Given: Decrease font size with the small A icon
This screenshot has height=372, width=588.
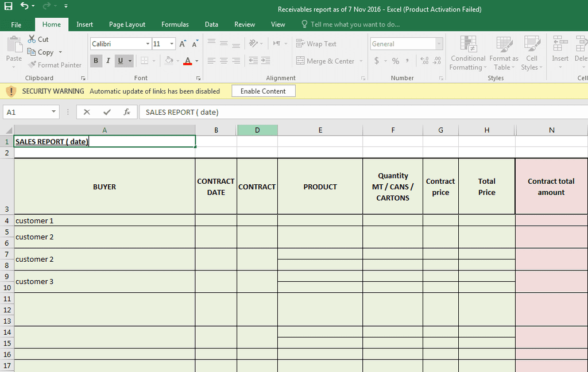Looking at the screenshot, I should click(x=195, y=44).
